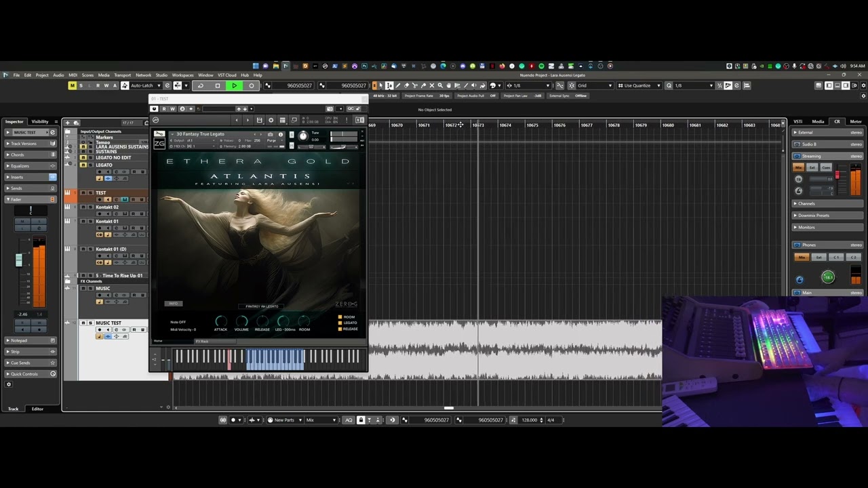The image size is (868, 488).
Task: Open the VSTi tab in right zone
Action: [798, 121]
